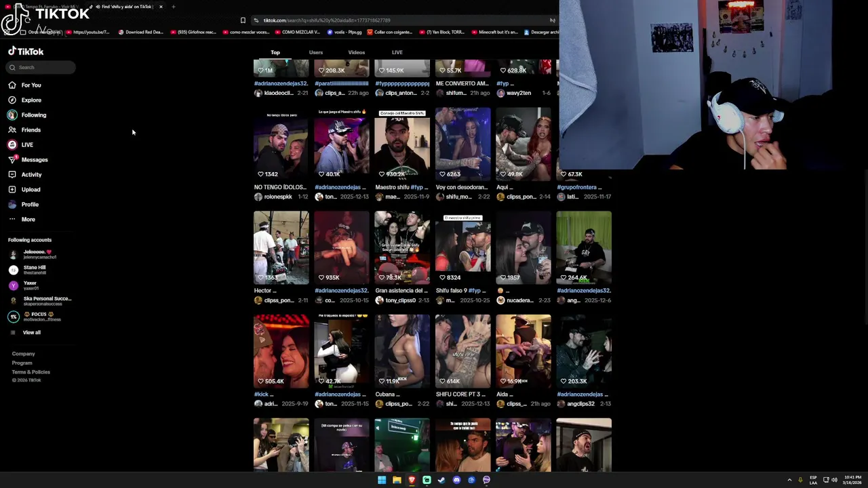Open the video with 935K likes
The width and height of the screenshot is (868, 488).
tap(342, 247)
